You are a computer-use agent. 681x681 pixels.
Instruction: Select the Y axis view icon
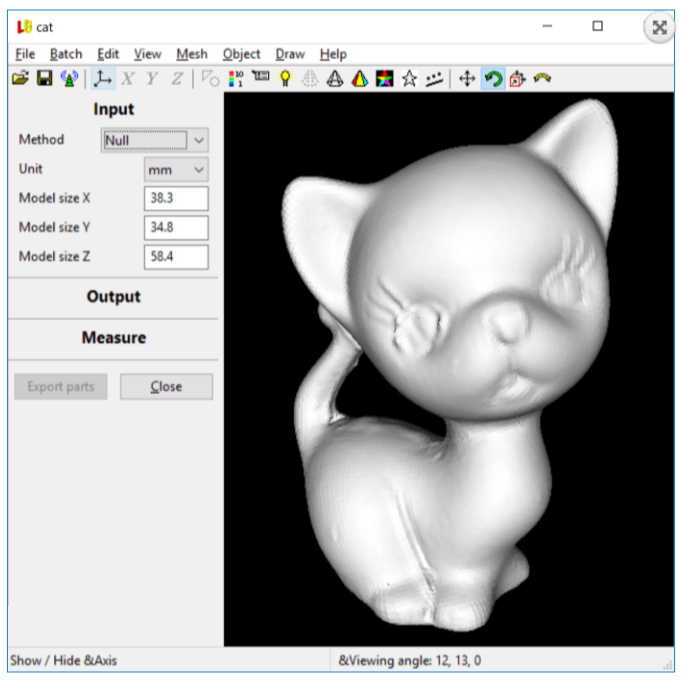[152, 79]
